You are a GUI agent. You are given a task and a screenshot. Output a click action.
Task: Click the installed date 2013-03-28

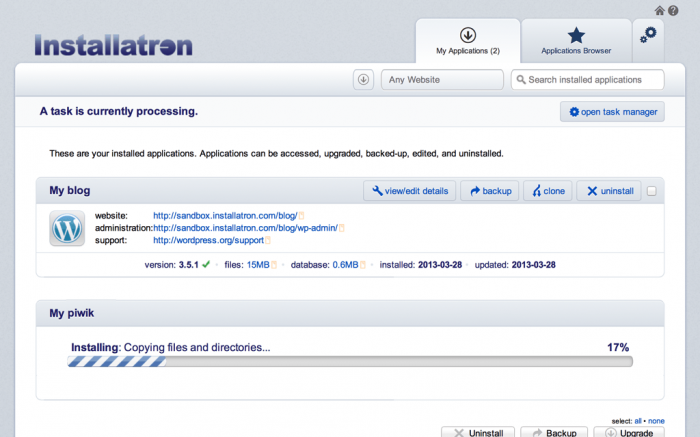pyautogui.click(x=440, y=265)
